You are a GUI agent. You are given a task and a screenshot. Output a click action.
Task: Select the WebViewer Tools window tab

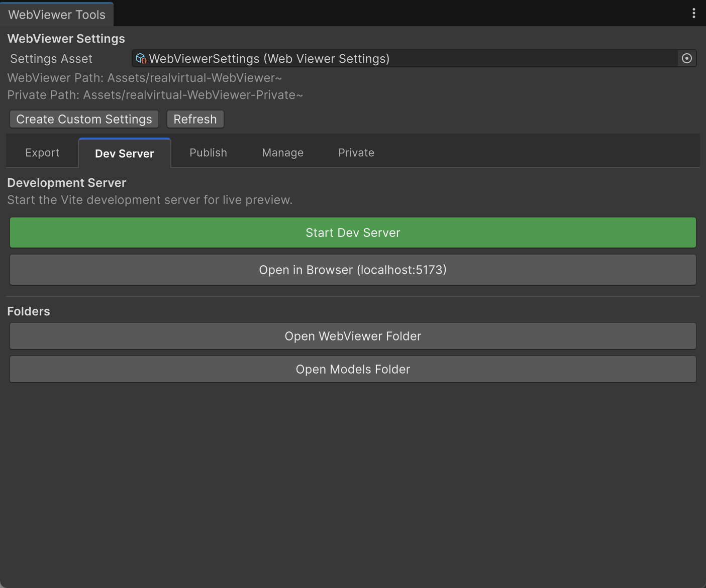(57, 15)
